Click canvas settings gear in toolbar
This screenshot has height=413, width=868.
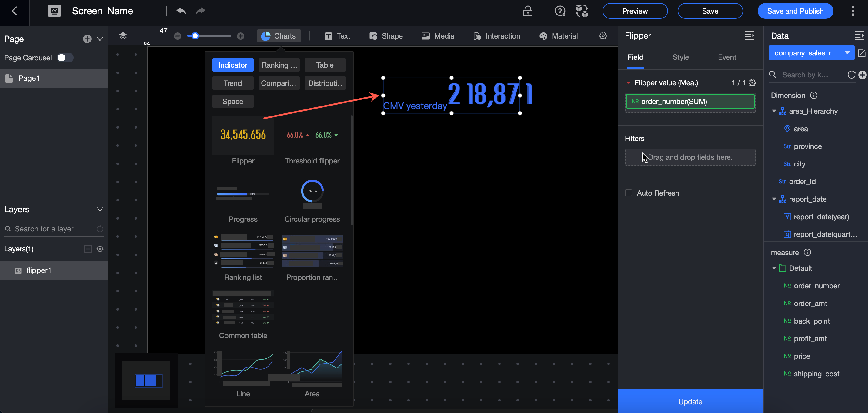click(x=603, y=36)
